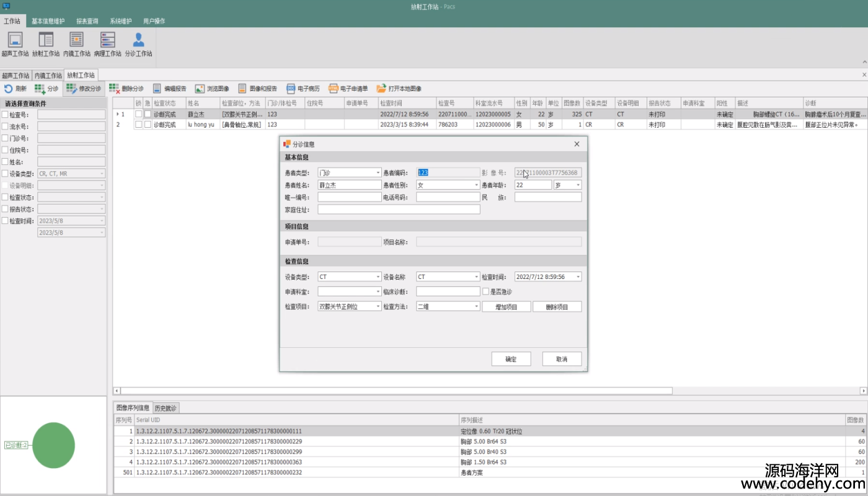Open the 分诊工作站 ribbon icon
This screenshot has height=496, width=868.
[x=139, y=40]
